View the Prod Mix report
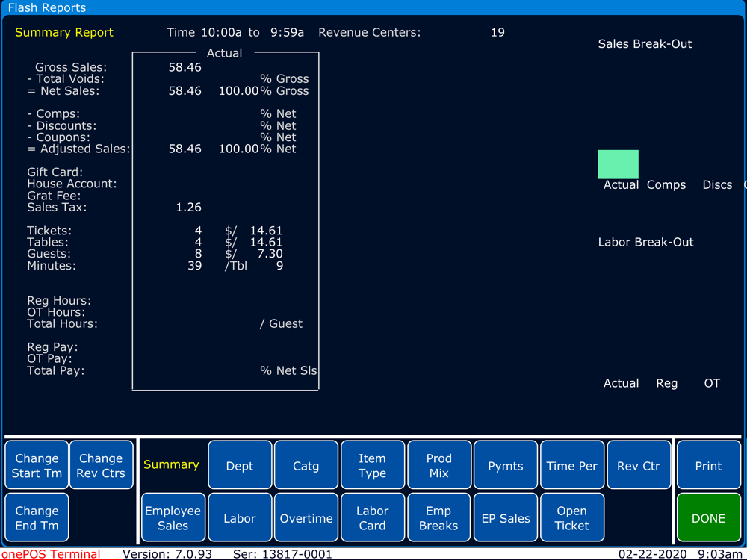Viewport: 747px width, 560px height. pyautogui.click(x=439, y=465)
